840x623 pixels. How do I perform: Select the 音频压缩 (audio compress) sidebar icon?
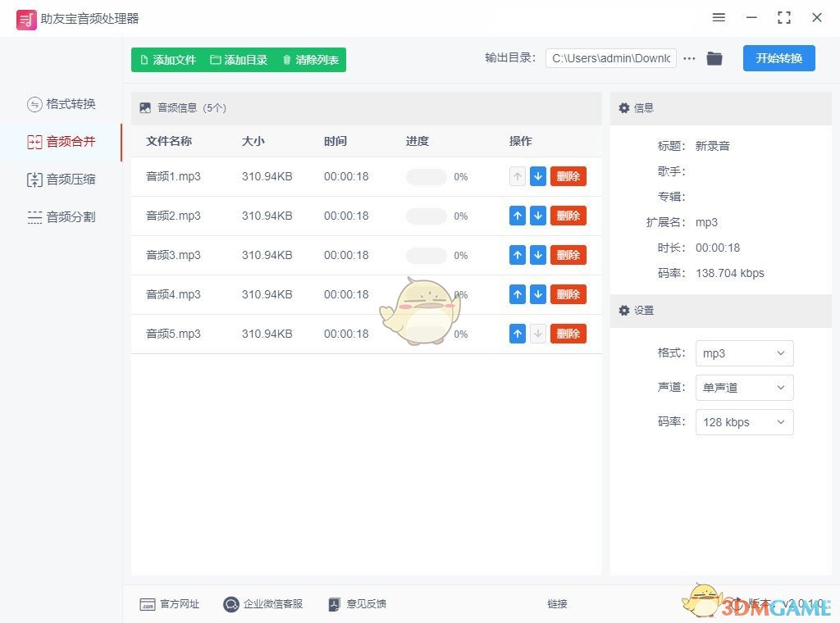pyautogui.click(x=62, y=180)
